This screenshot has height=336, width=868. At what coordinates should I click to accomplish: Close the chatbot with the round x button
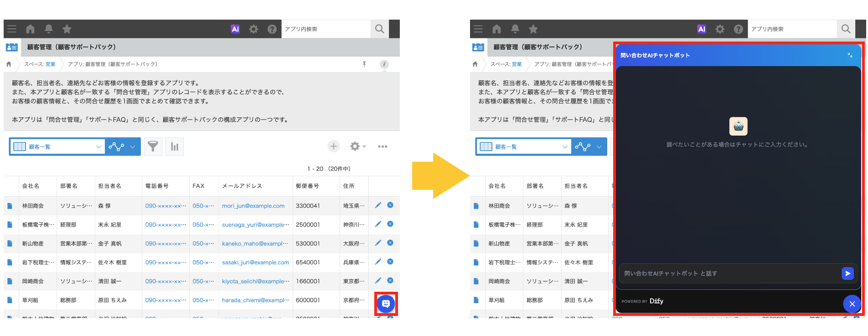pyautogui.click(x=852, y=304)
